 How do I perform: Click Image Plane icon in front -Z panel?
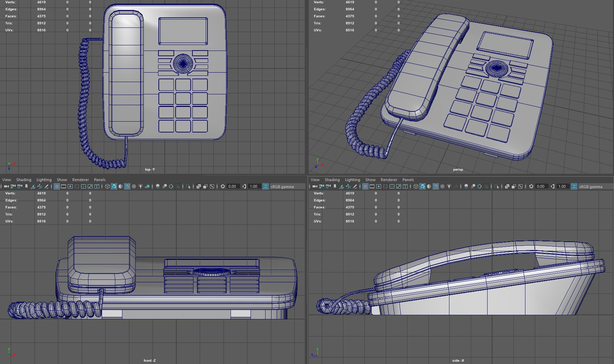(x=33, y=186)
